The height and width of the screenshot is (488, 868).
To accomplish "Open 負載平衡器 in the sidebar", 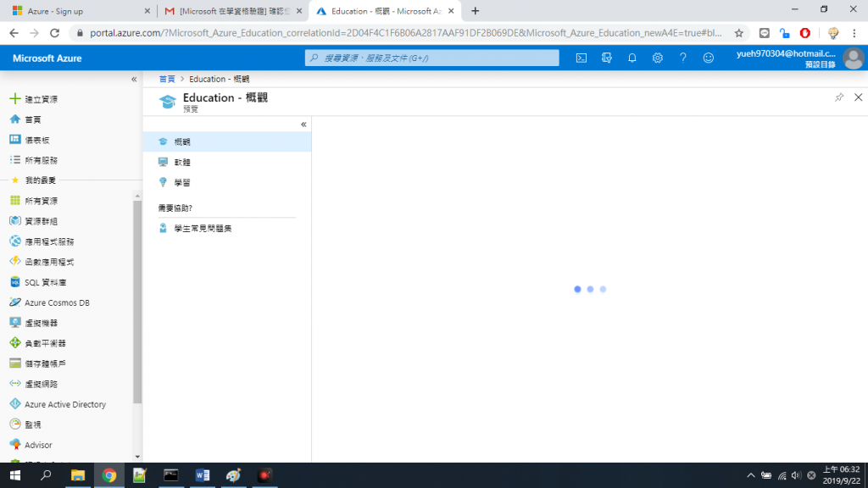I will pyautogui.click(x=37, y=343).
